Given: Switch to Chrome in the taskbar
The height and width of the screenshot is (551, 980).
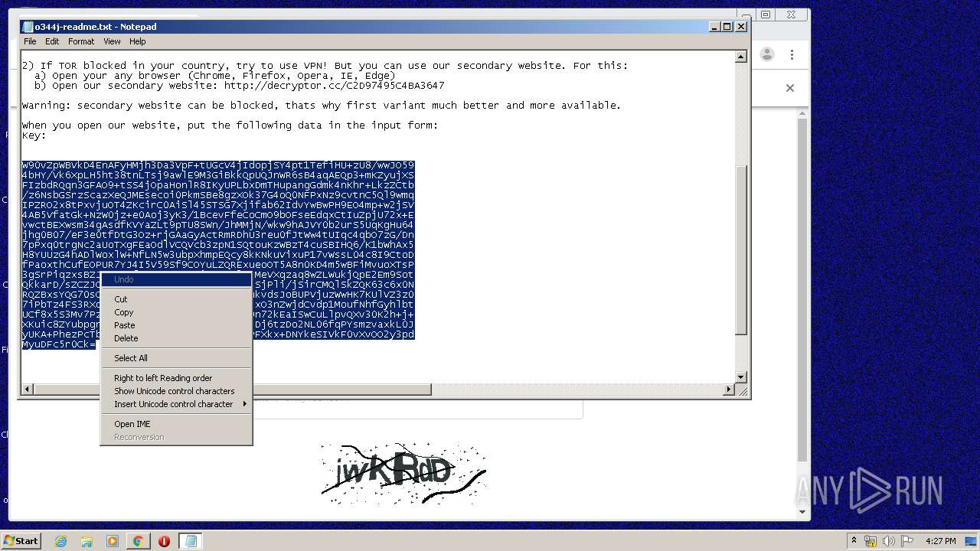Looking at the screenshot, I should pyautogui.click(x=138, y=541).
